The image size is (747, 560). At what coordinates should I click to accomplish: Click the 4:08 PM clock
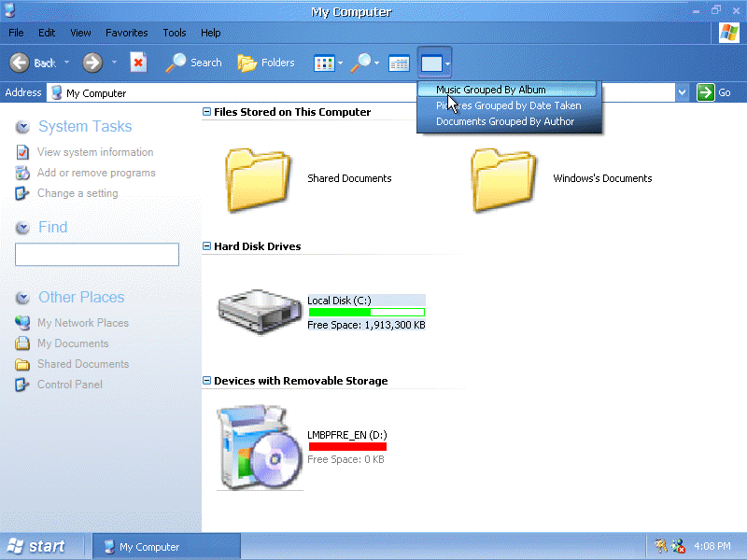click(x=712, y=546)
